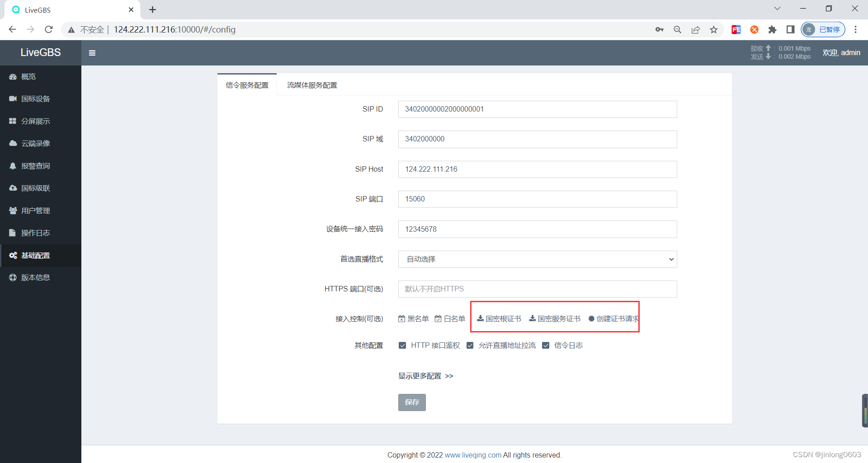Click the SIP 端口 input field
This screenshot has height=463, width=868.
point(538,199)
